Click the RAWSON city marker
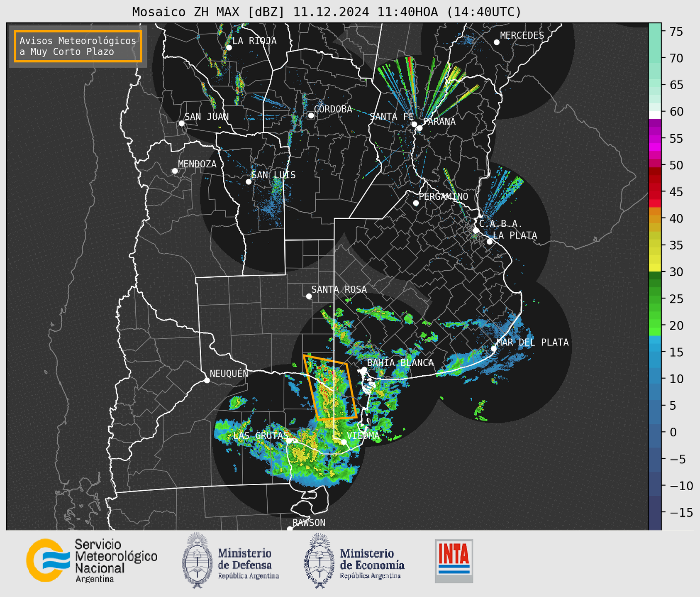The image size is (700, 597). (x=290, y=529)
